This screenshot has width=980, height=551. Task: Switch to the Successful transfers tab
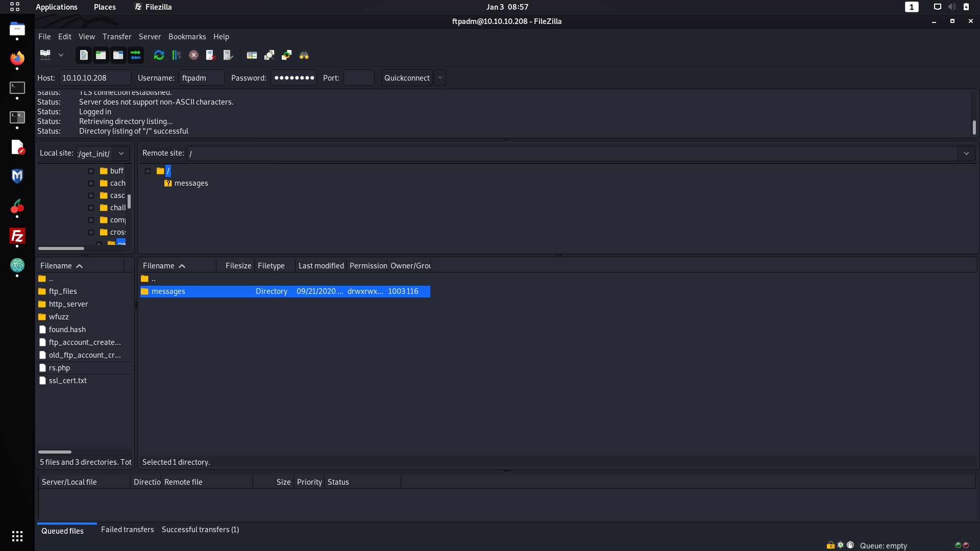[200, 530]
